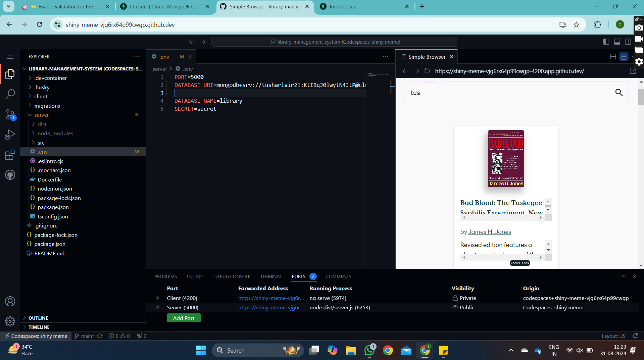Open WhatsApp from the Windows taskbar
Screen dimensions: 644x360
click(369, 351)
